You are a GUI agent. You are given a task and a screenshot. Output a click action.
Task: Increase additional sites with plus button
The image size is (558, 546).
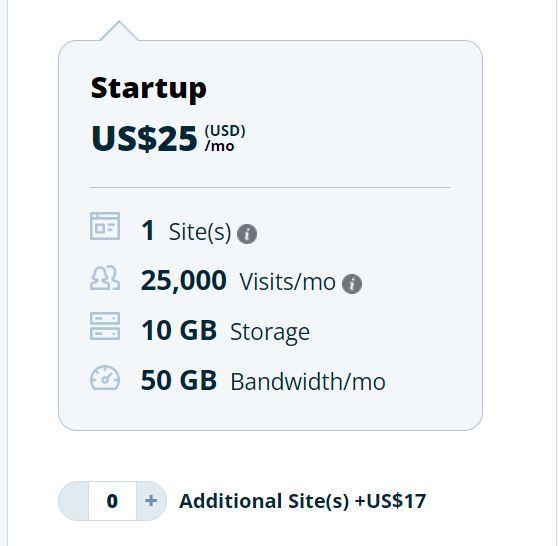[x=151, y=501]
